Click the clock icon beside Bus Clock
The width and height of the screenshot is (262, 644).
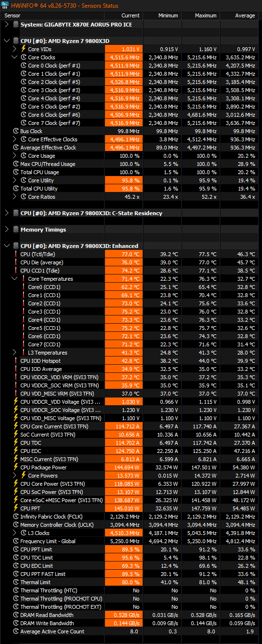pyautogui.click(x=16, y=131)
